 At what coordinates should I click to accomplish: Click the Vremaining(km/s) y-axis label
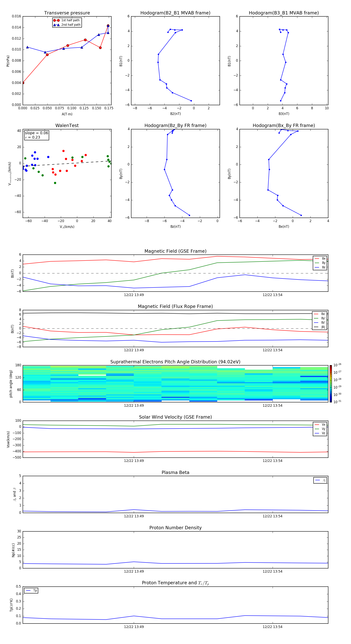pyautogui.click(x=10, y=173)
